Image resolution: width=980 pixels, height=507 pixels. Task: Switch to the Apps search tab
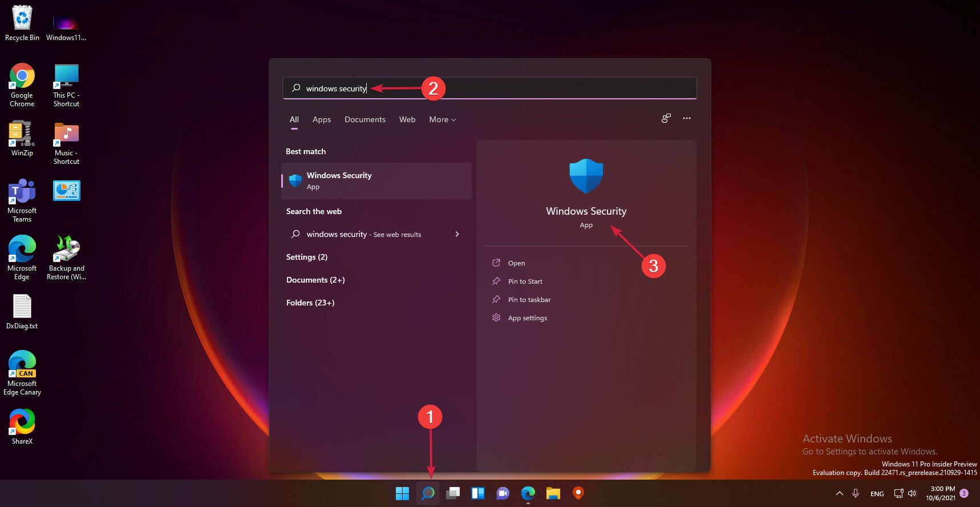click(322, 120)
